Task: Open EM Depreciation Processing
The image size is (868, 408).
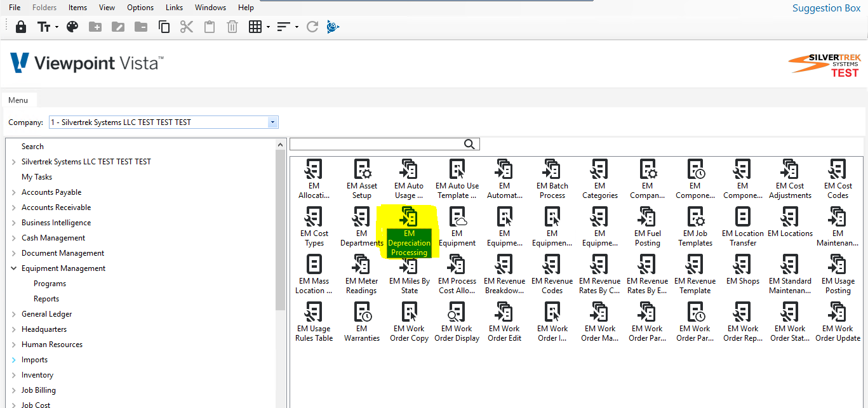Action: (410, 232)
